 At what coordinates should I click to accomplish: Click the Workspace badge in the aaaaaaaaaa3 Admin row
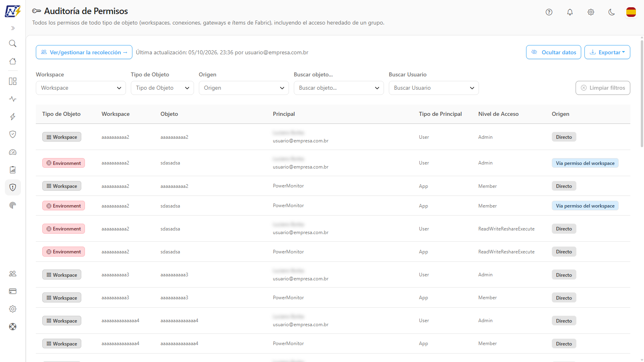pos(62,275)
